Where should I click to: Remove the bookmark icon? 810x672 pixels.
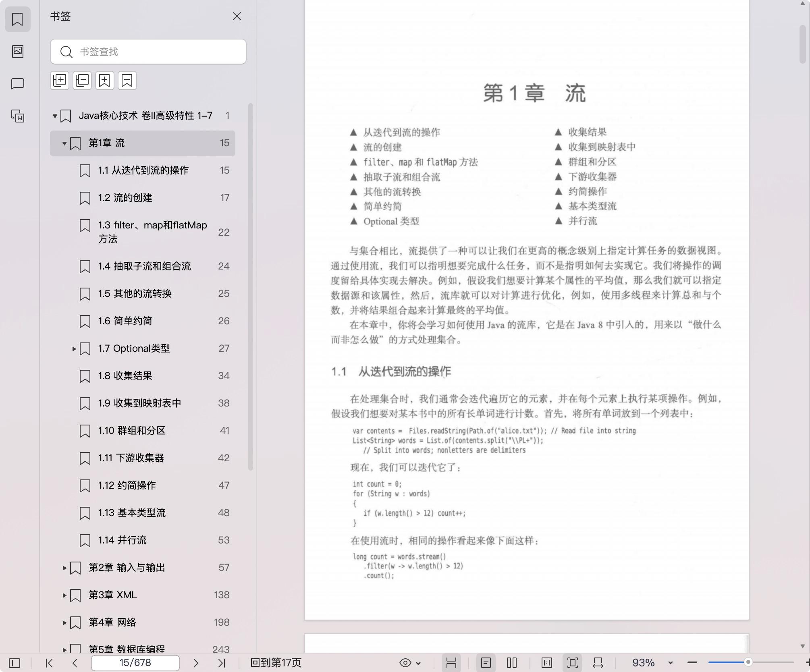coord(127,81)
